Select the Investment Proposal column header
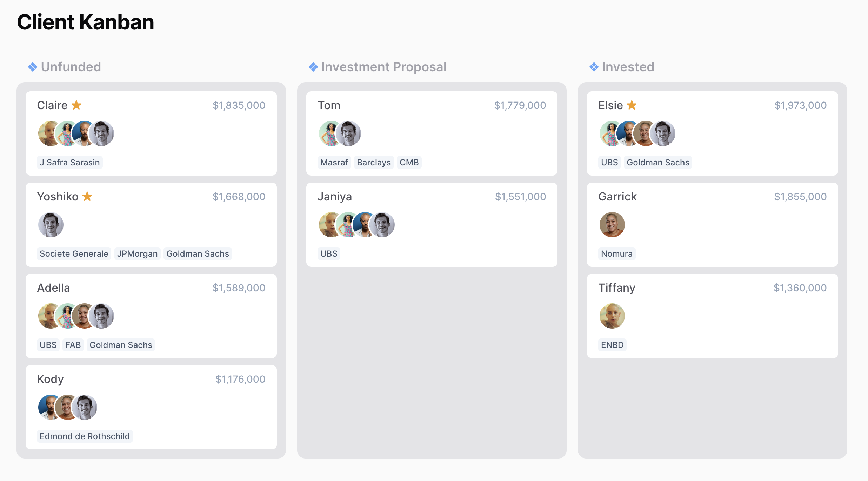 (384, 67)
